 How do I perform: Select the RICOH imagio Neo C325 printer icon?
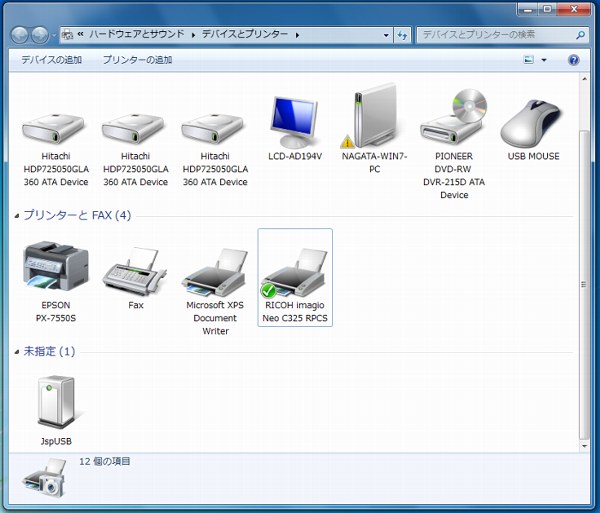coord(295,272)
